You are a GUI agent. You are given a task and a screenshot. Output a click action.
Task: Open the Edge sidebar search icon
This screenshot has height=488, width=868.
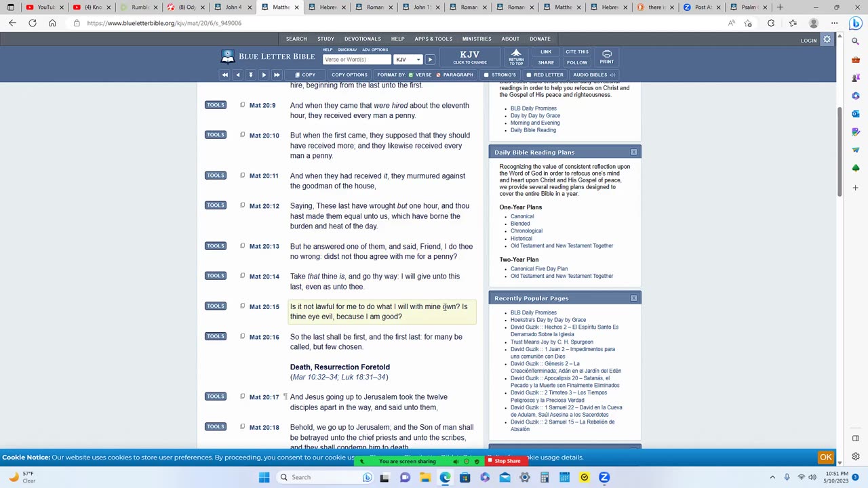(855, 41)
